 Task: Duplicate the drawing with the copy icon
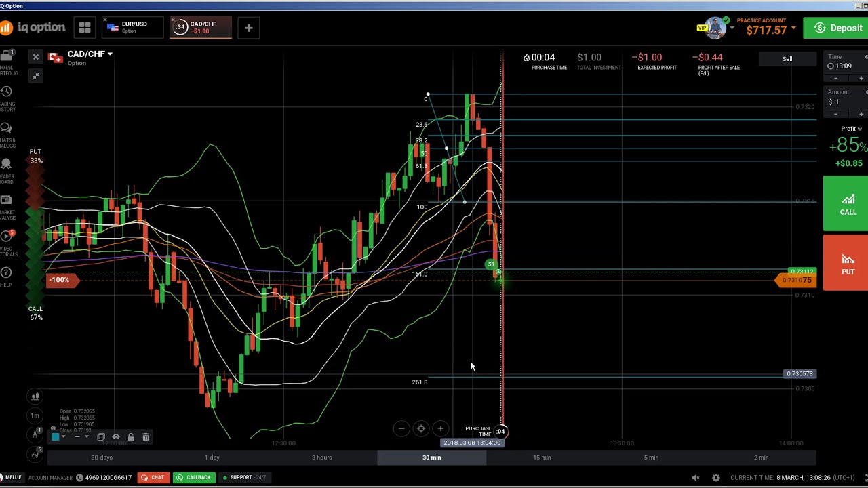point(100,437)
